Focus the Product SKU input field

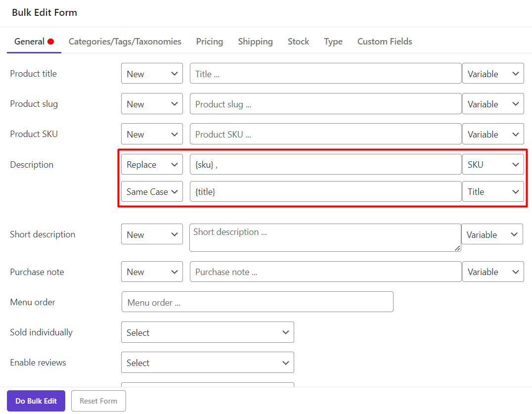click(x=325, y=135)
